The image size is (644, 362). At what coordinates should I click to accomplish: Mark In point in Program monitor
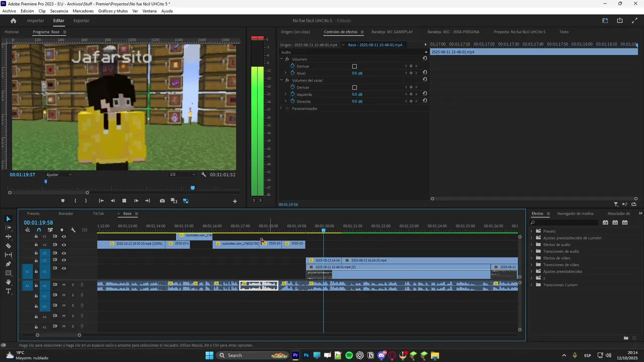click(x=75, y=201)
